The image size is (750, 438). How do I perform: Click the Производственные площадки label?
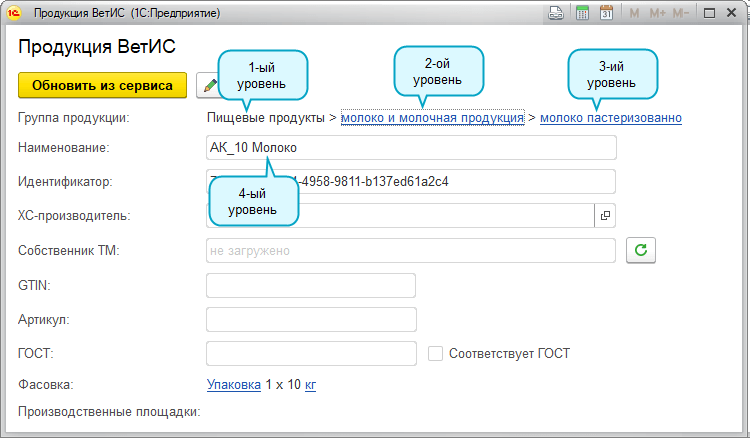click(x=109, y=412)
